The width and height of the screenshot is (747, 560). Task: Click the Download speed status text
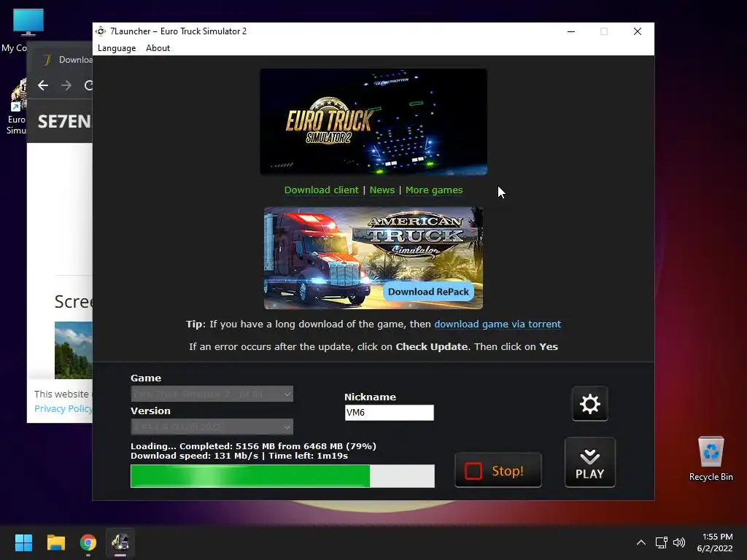(x=239, y=456)
